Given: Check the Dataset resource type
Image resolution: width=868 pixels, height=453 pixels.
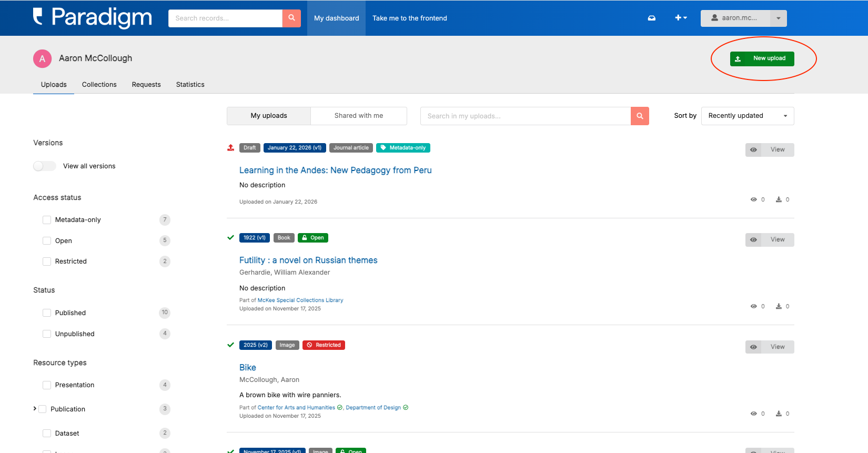Looking at the screenshot, I should point(47,434).
